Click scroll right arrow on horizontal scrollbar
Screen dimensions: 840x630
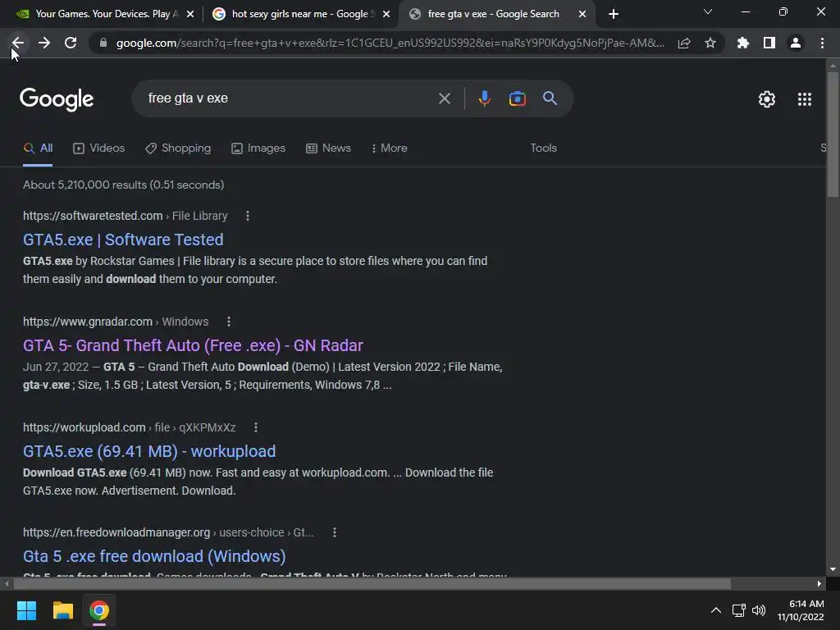tap(819, 583)
